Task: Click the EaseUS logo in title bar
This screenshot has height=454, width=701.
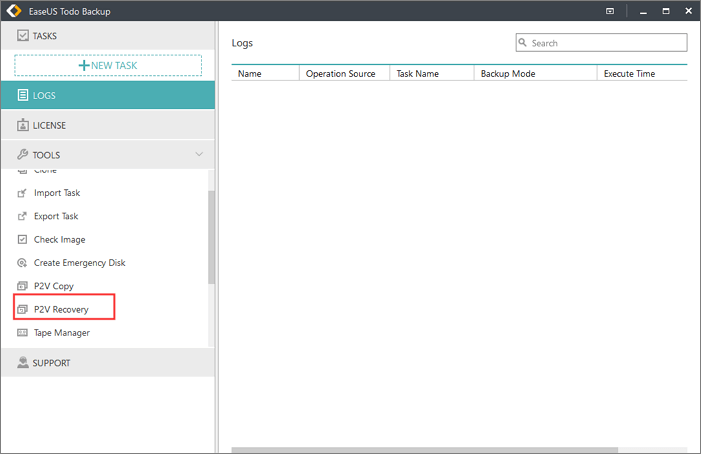Action: pyautogui.click(x=13, y=10)
